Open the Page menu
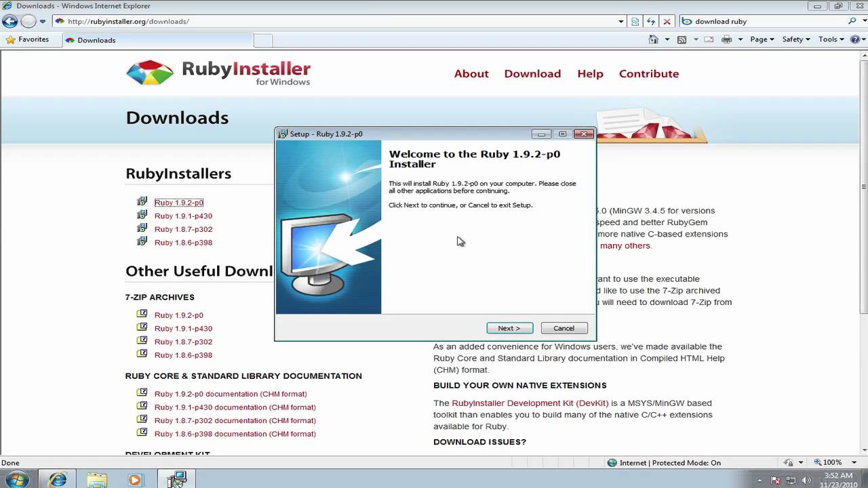 point(762,39)
